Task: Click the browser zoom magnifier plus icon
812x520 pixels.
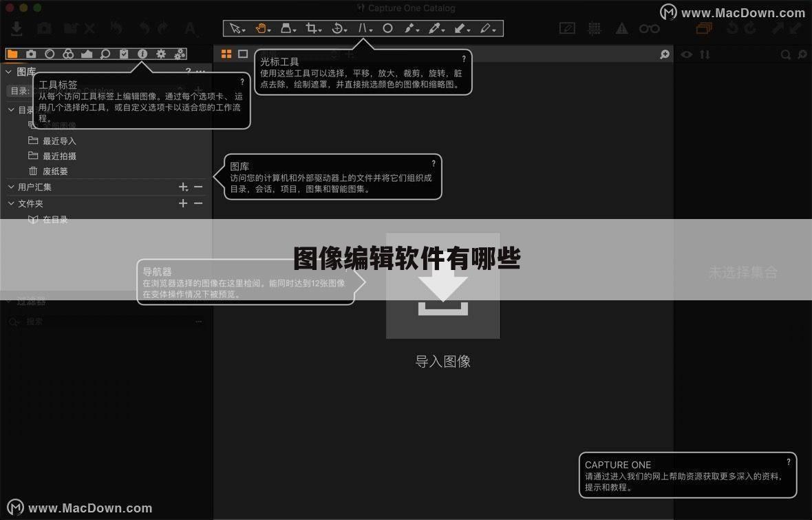Action: pos(665,54)
